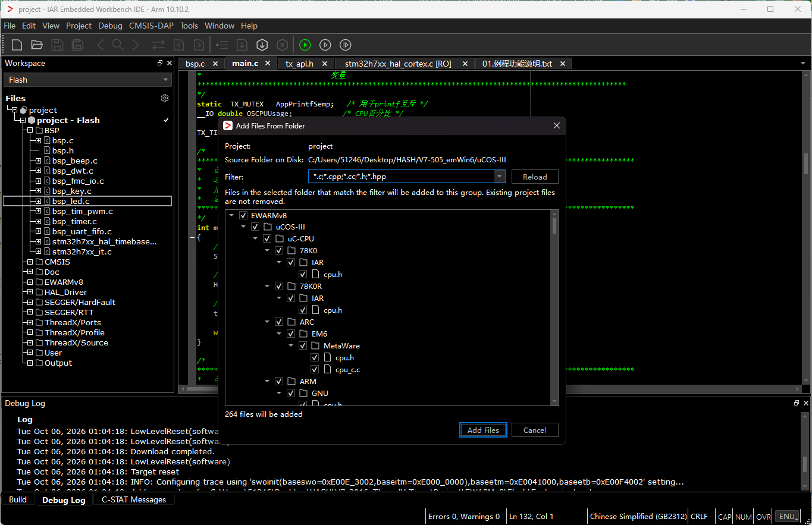Cancel the Add Files From Folder dialog
812x525 pixels.
click(x=535, y=430)
